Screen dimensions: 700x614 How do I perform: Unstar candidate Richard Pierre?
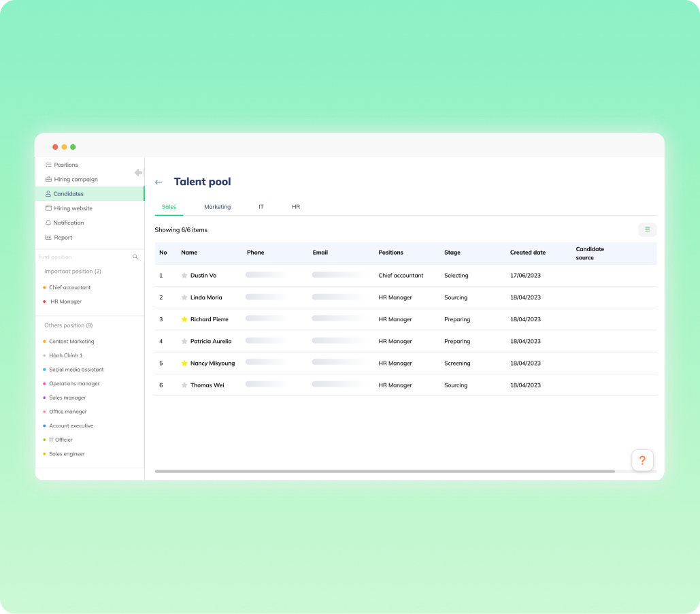(184, 319)
